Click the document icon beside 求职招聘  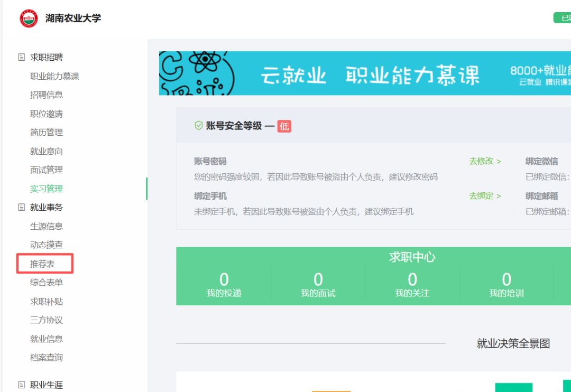pos(21,57)
